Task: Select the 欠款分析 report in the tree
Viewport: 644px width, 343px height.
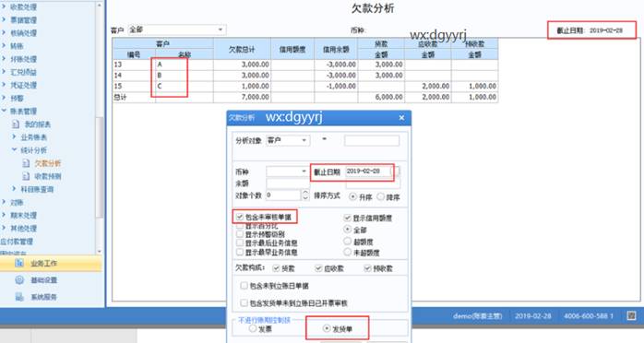Action: [x=47, y=163]
